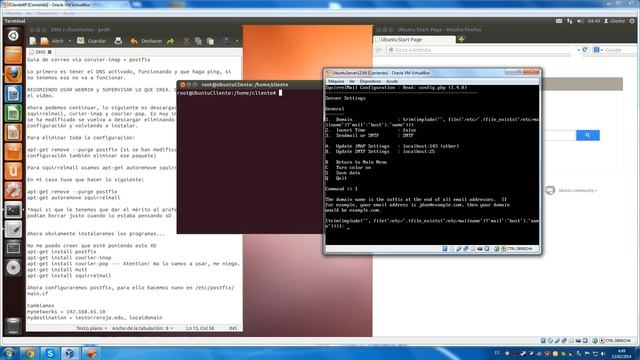Viewport: 640px width, 360px height.
Task: Launch Firefox from the Ubuntu dock
Action: [x=13, y=75]
